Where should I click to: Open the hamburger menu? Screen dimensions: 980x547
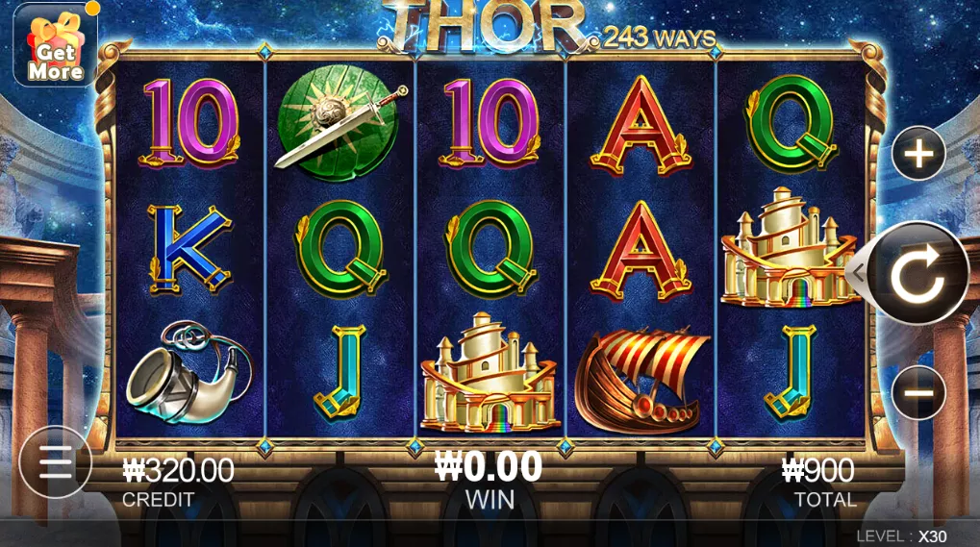(x=56, y=462)
